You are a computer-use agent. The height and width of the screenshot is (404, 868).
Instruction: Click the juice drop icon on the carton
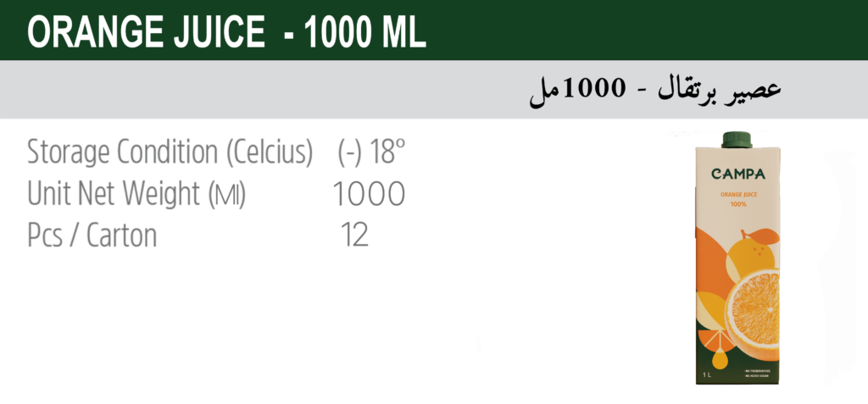pos(720,360)
